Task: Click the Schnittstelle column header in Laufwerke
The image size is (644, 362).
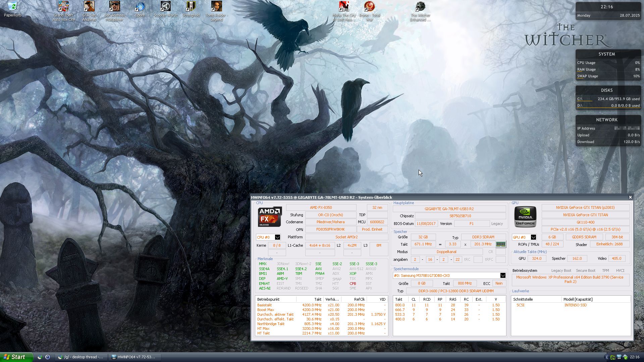Action: coord(536,299)
